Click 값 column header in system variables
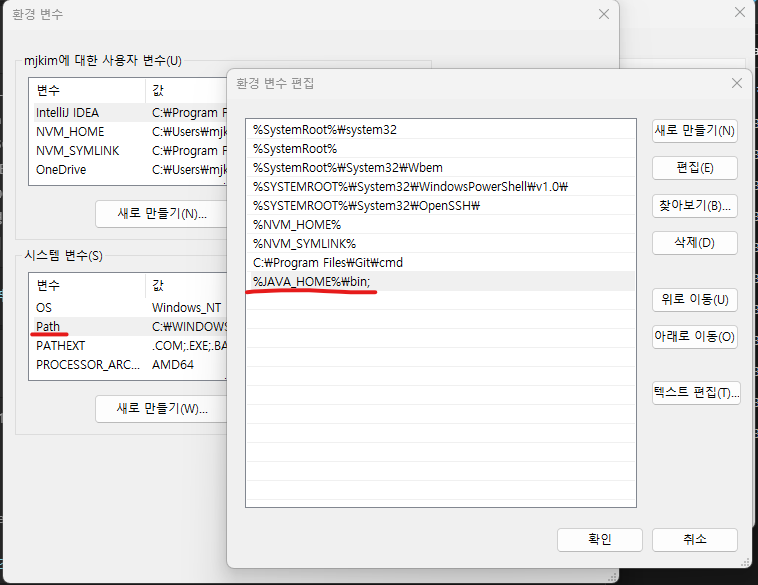The image size is (758, 585). (x=187, y=285)
